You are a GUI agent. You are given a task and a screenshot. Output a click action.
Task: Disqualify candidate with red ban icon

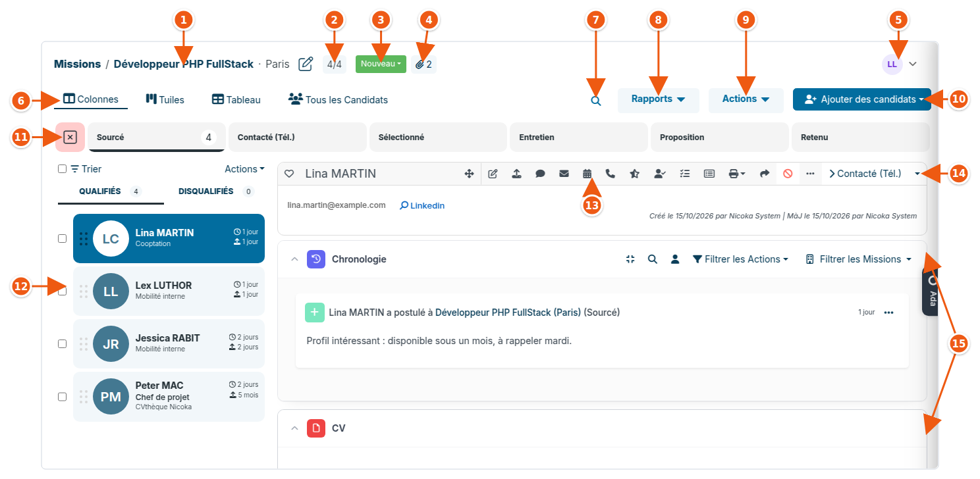pyautogui.click(x=787, y=174)
